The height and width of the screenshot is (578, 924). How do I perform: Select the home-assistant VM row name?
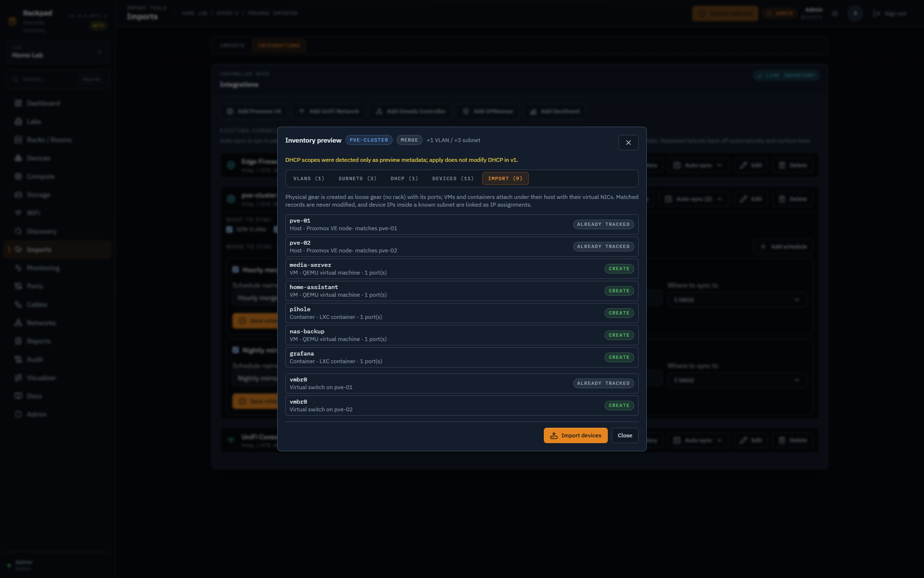tap(314, 287)
